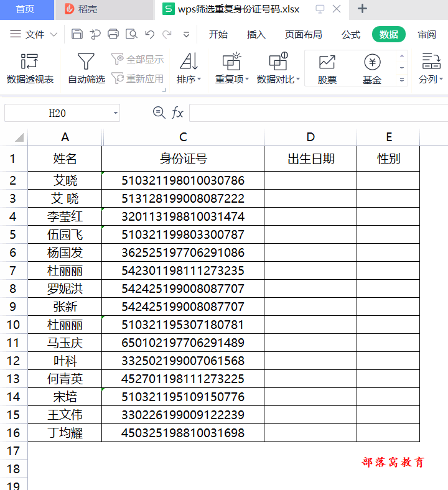Select cell with ID 450325198810031698

pyautogui.click(x=183, y=433)
